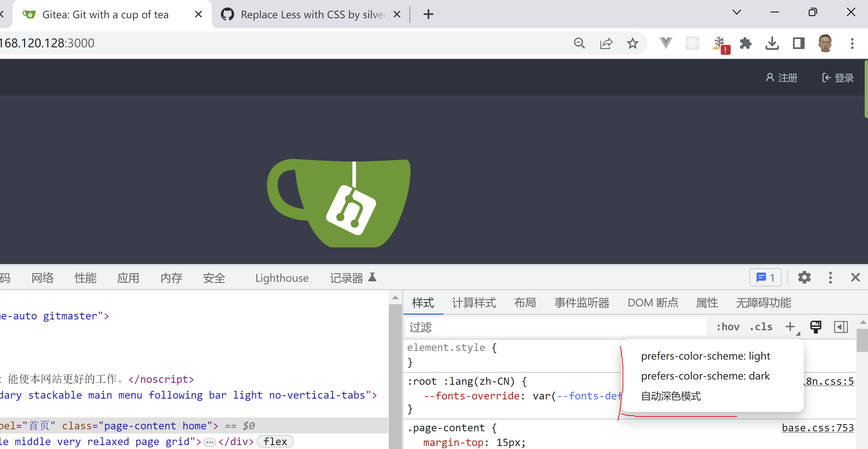Click the Elements panel scroll-up arrow
The width and height of the screenshot is (868, 449).
coord(395,297)
